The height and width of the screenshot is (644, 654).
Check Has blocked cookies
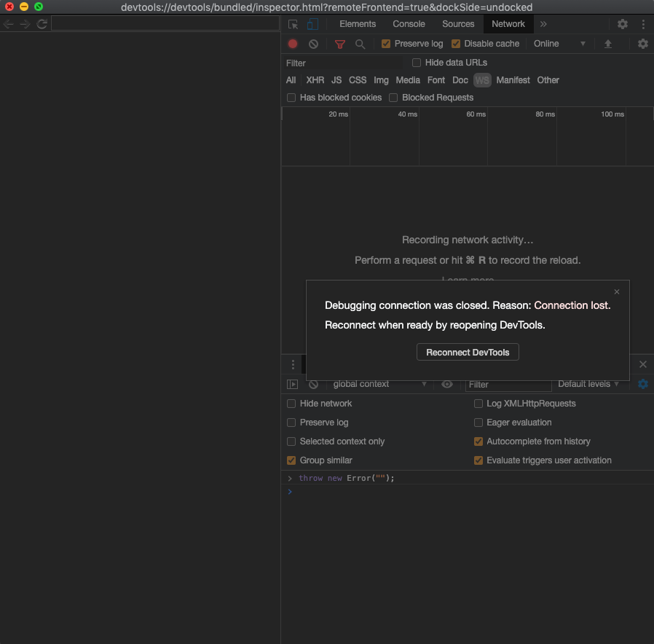pyautogui.click(x=291, y=98)
